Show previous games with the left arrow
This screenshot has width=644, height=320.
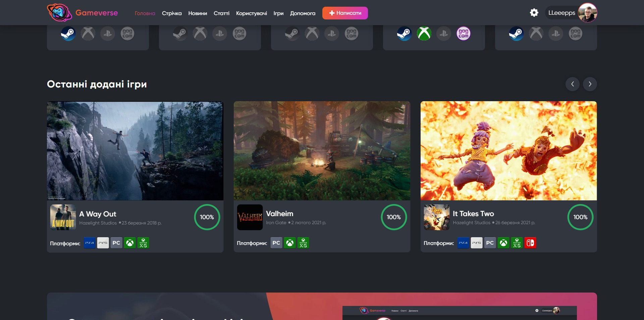tap(573, 84)
